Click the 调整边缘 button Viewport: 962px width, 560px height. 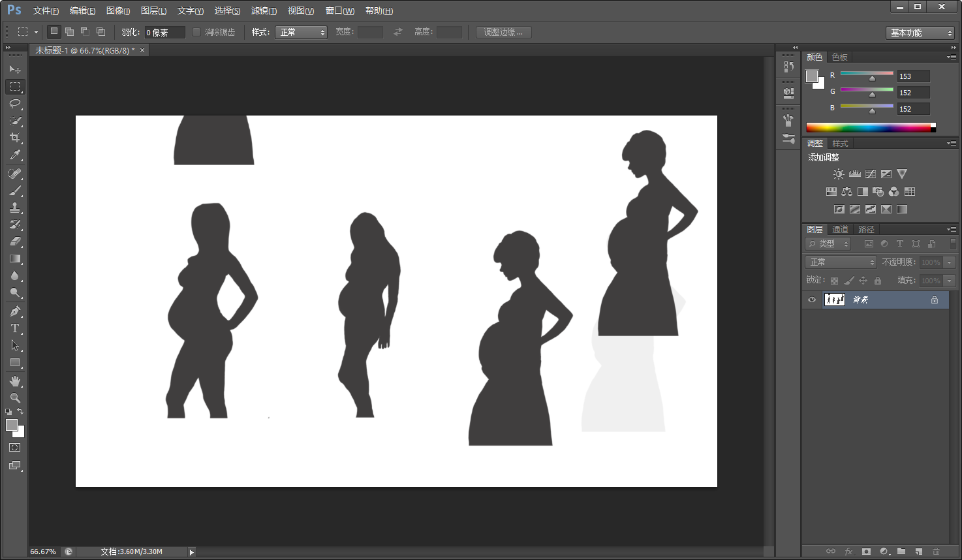click(x=503, y=32)
